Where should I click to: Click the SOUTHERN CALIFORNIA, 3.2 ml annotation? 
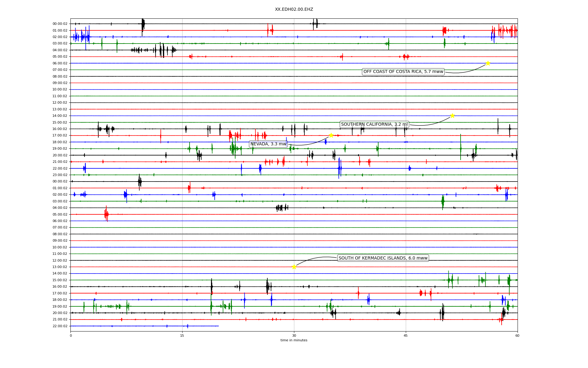tap(374, 124)
